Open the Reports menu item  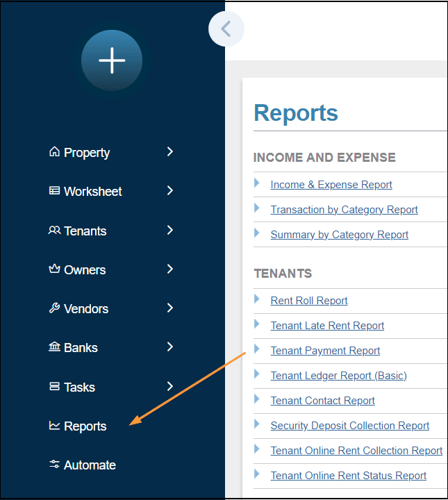pos(85,426)
